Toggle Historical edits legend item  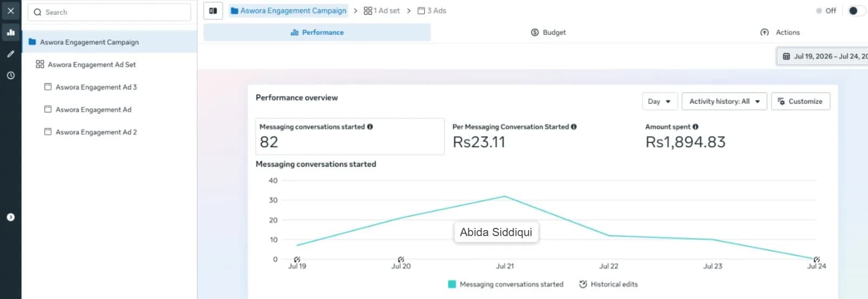(x=608, y=284)
